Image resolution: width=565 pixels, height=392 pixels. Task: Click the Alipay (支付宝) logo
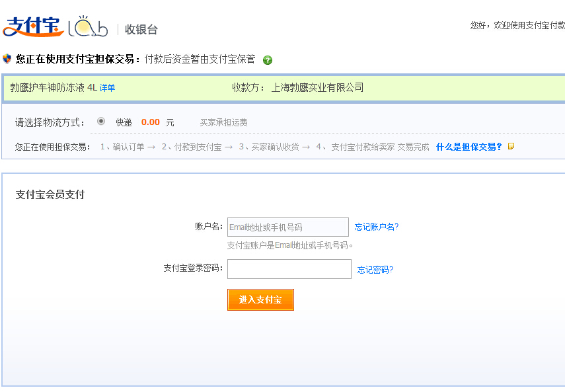tap(33, 26)
